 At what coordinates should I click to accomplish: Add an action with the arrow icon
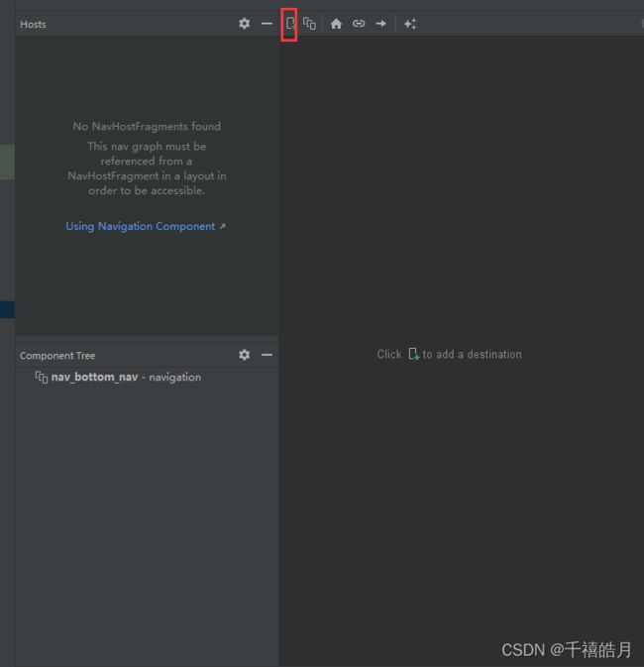pos(381,24)
